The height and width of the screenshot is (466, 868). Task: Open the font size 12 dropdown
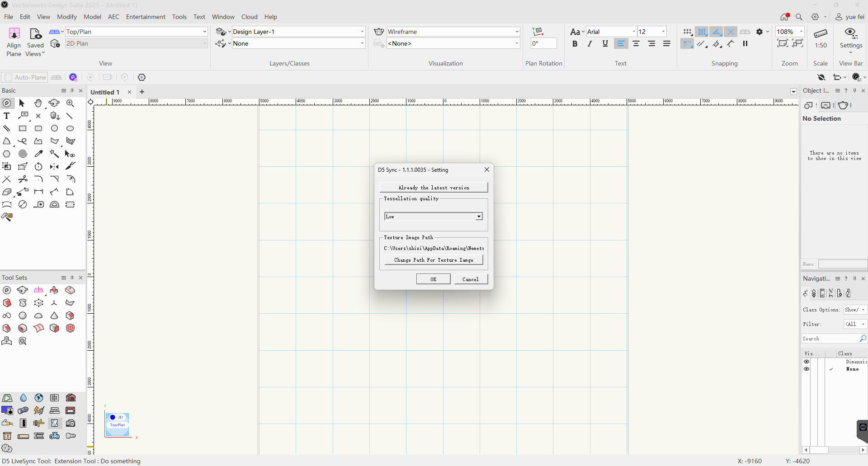(x=652, y=32)
